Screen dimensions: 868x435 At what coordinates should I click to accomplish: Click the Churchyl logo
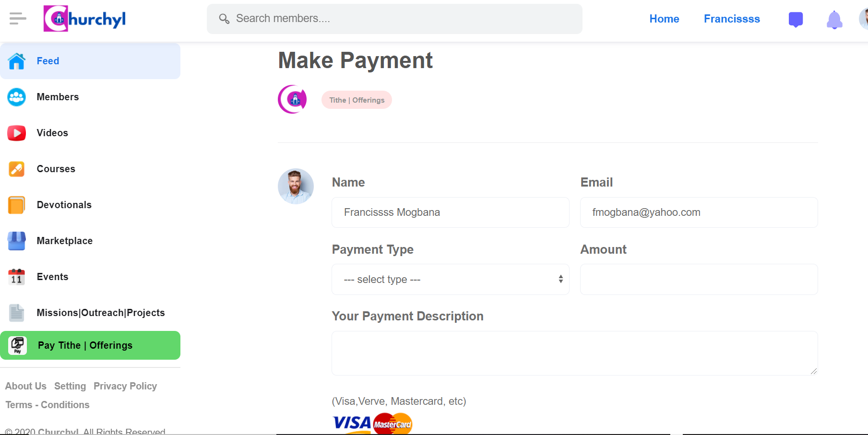pos(84,19)
